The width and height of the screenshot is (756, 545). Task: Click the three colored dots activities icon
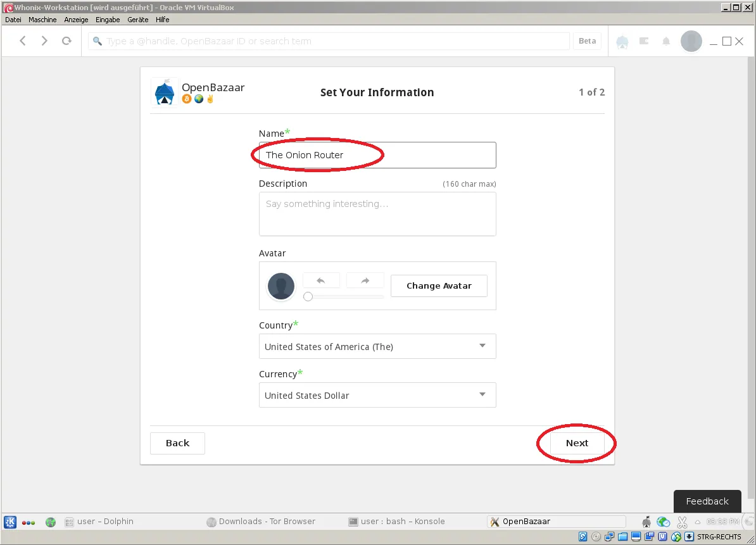28,522
